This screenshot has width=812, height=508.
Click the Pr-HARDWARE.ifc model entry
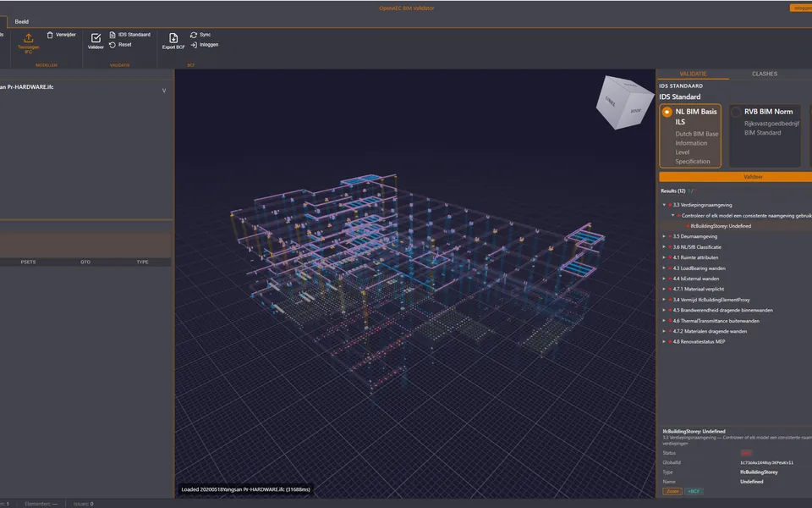pos(27,87)
